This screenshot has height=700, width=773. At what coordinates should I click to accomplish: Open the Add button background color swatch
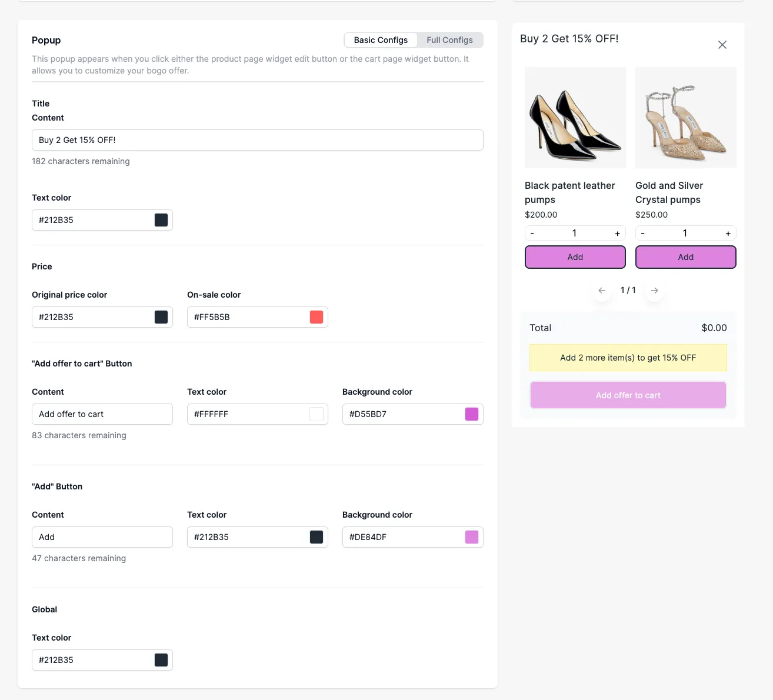[x=472, y=537]
